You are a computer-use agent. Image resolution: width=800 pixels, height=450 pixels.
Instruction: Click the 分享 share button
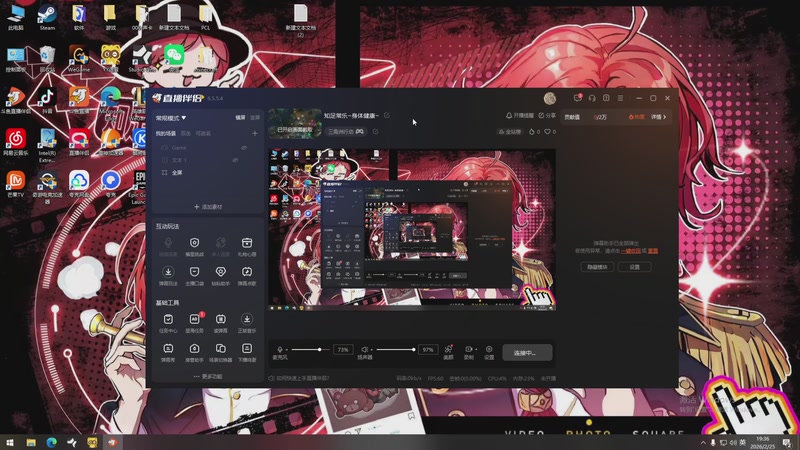coord(547,116)
